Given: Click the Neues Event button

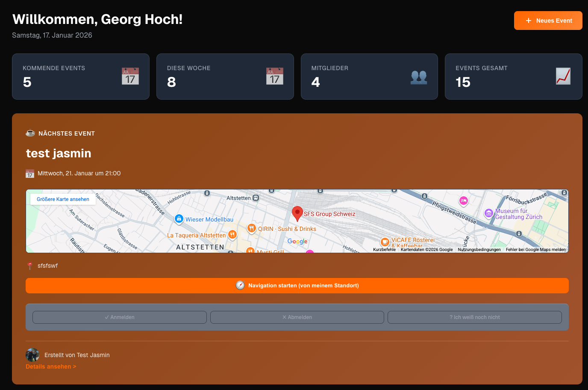Looking at the screenshot, I should (548, 21).
